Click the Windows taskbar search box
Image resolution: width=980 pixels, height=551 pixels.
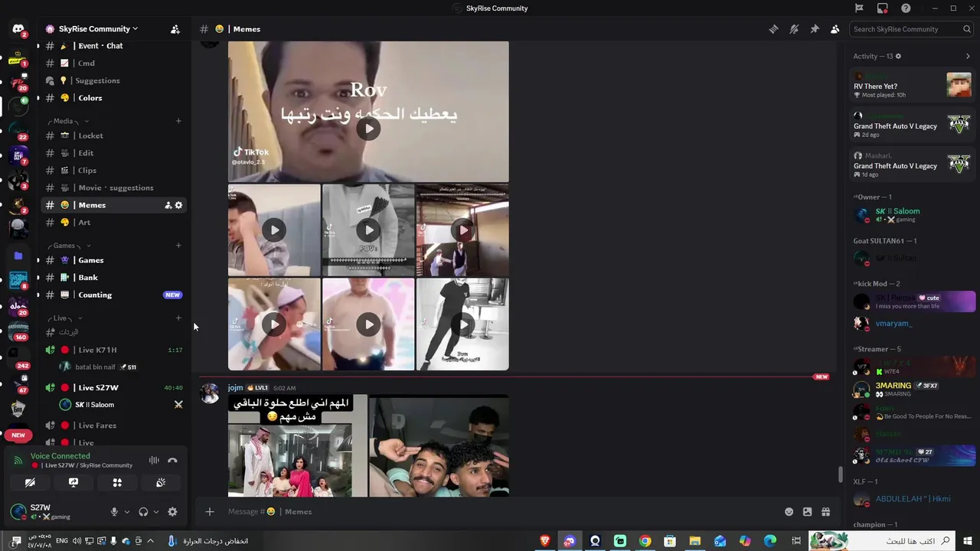coord(882,541)
